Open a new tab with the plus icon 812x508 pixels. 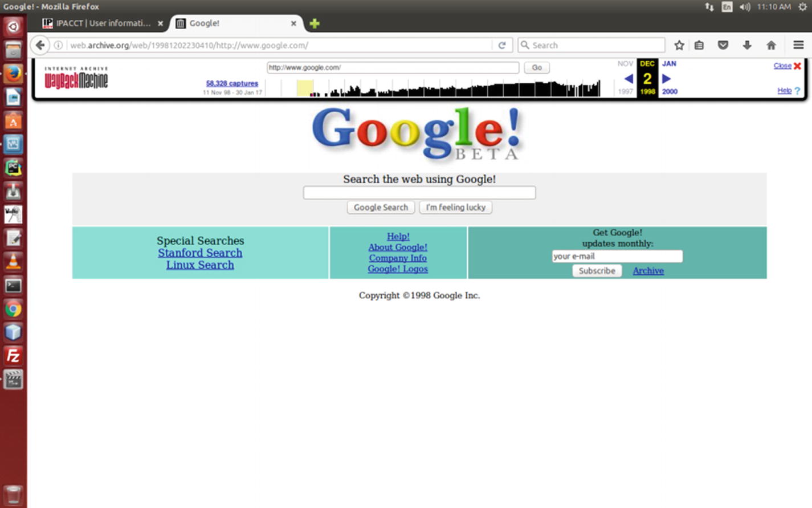pyautogui.click(x=315, y=23)
